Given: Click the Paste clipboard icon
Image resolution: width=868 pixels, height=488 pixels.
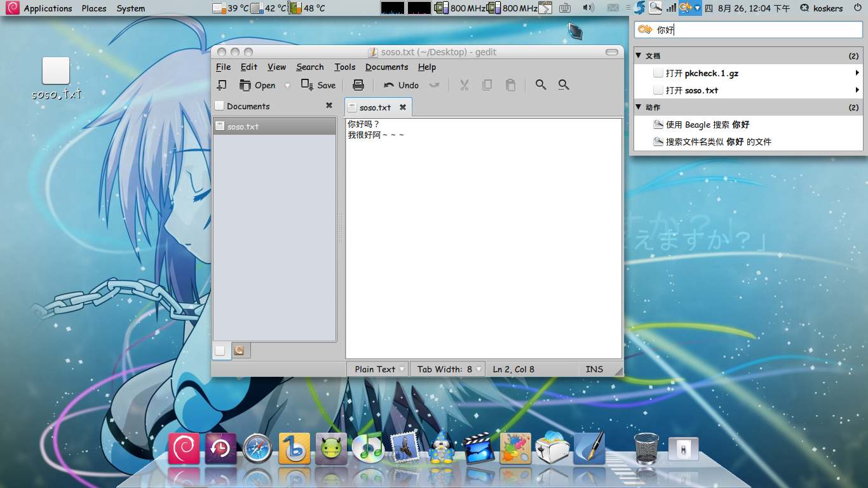Looking at the screenshot, I should [510, 85].
